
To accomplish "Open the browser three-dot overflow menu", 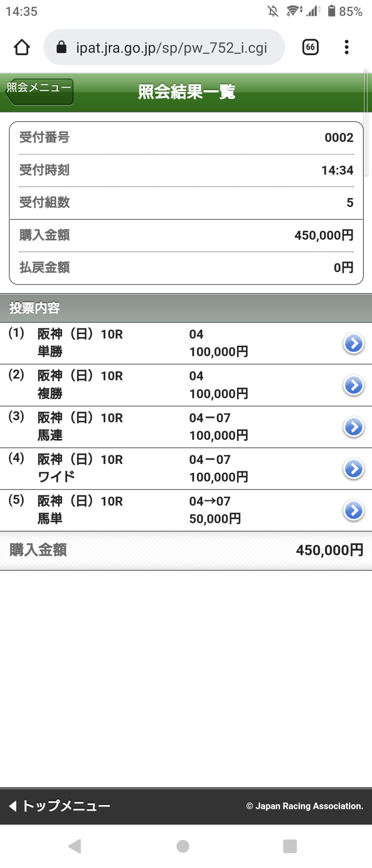I will point(346,47).
